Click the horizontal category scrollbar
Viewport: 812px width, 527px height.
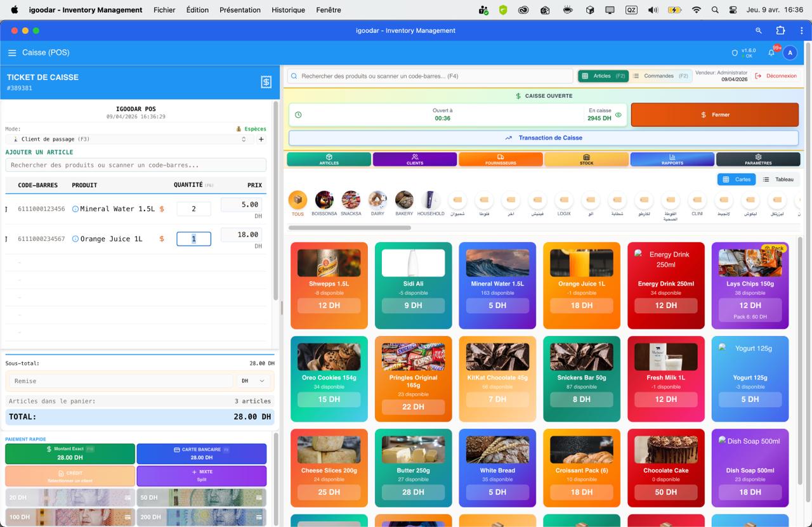tap(350, 228)
